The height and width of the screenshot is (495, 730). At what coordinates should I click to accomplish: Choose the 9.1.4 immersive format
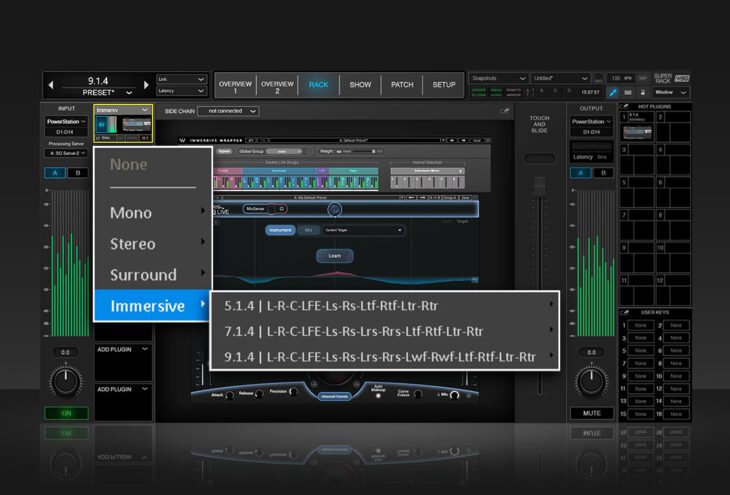click(385, 357)
